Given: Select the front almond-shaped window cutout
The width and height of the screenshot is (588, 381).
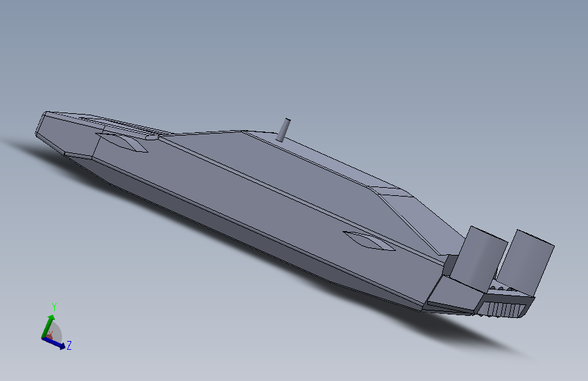Looking at the screenshot, I should (x=121, y=142).
